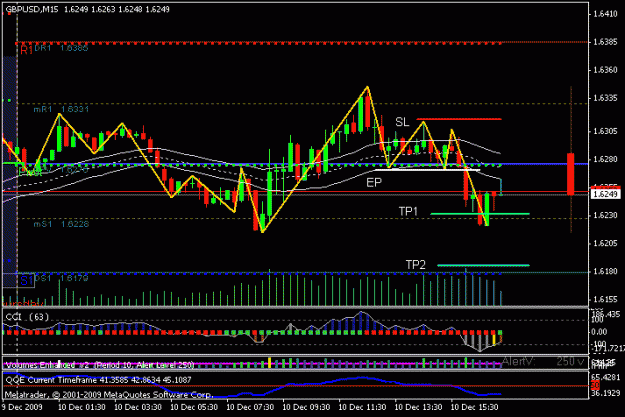Viewport: 625px width, 417px height.
Task: Click the 1.6230 price axis value
Action: click(605, 215)
